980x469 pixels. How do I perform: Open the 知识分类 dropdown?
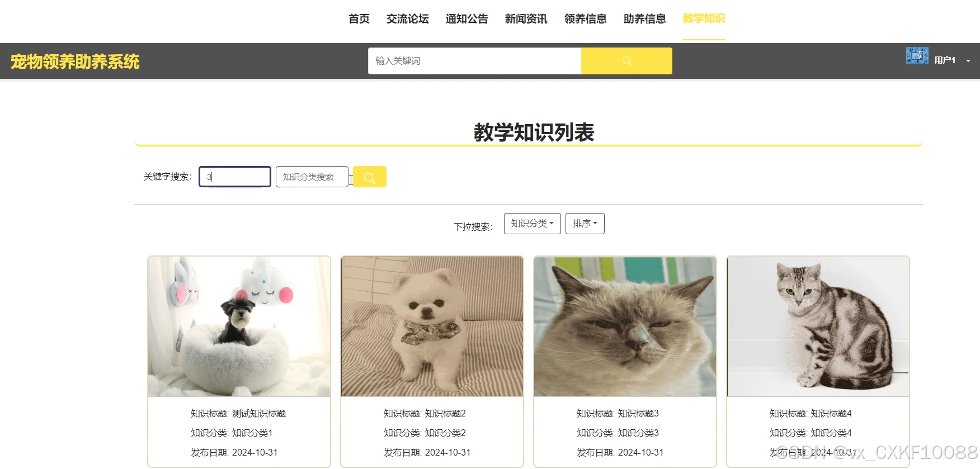point(533,224)
